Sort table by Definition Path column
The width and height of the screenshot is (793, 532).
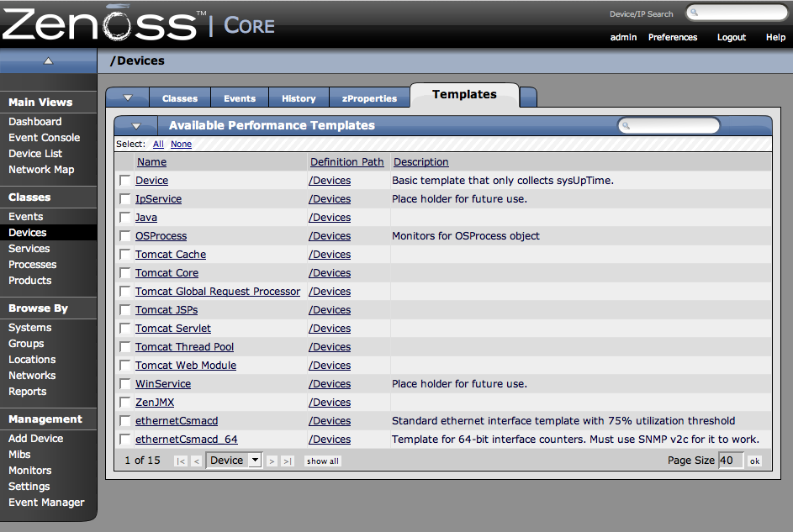347,162
